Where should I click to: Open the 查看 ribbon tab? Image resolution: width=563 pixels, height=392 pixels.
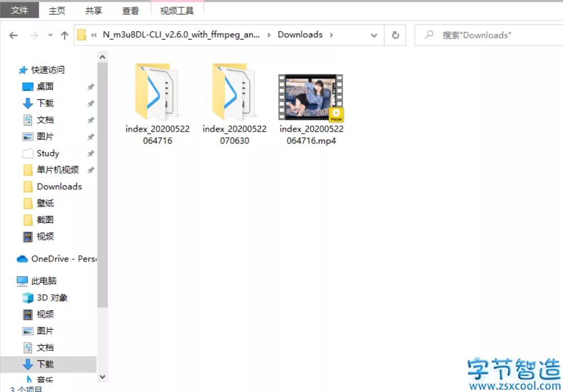(x=130, y=11)
